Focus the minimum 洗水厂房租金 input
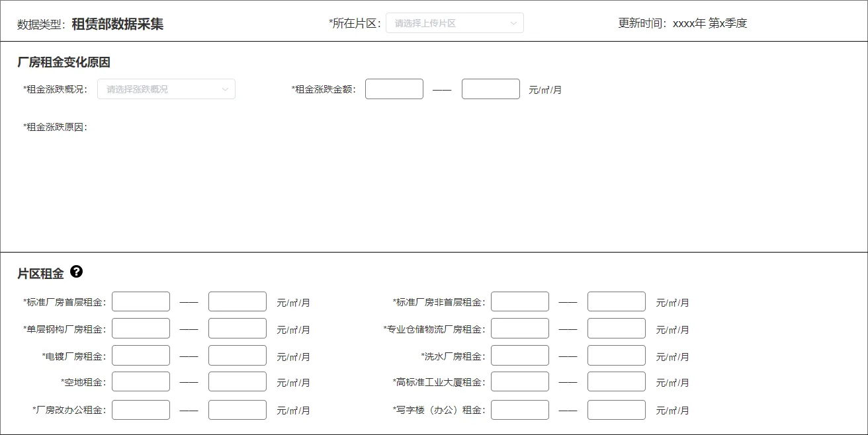Viewport: 868px width, 435px height. pyautogui.click(x=520, y=356)
